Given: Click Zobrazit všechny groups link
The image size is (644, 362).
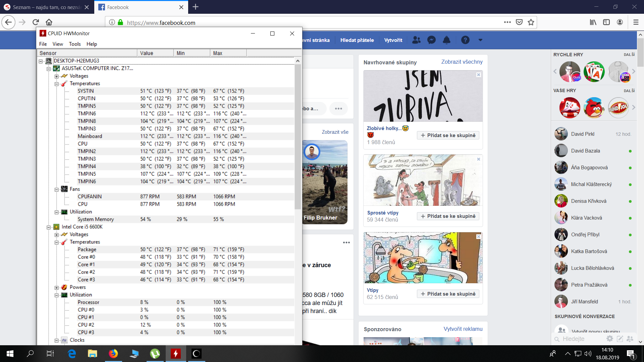Looking at the screenshot, I should tap(462, 62).
